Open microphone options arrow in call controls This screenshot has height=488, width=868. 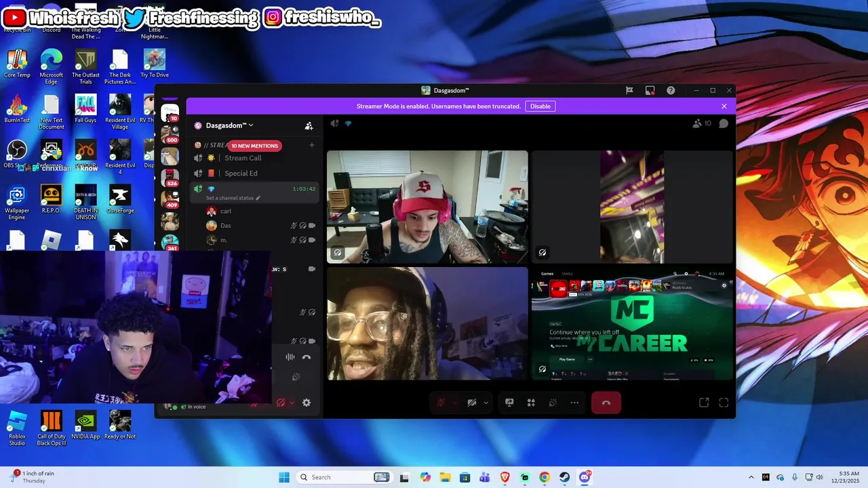(x=454, y=403)
